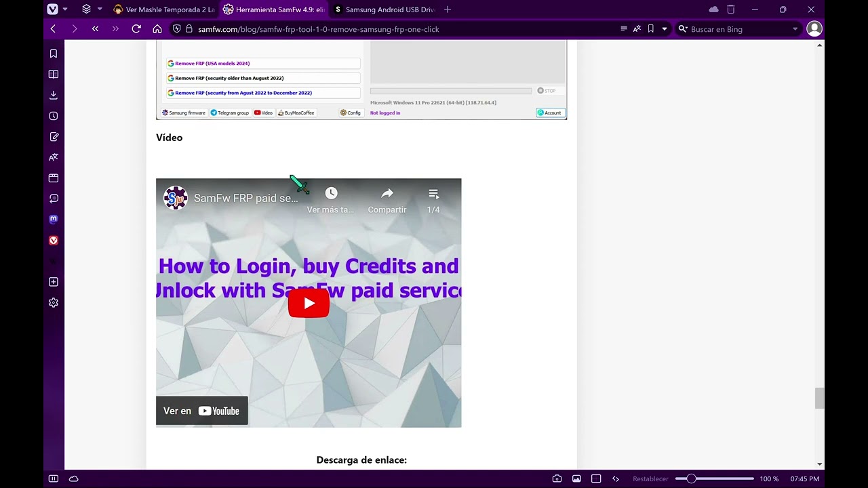Open the page tiling options
The image size is (868, 488).
tap(596, 479)
